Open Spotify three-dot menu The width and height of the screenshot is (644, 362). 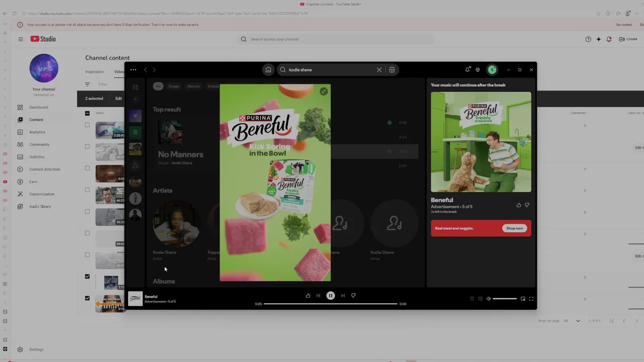tap(133, 70)
